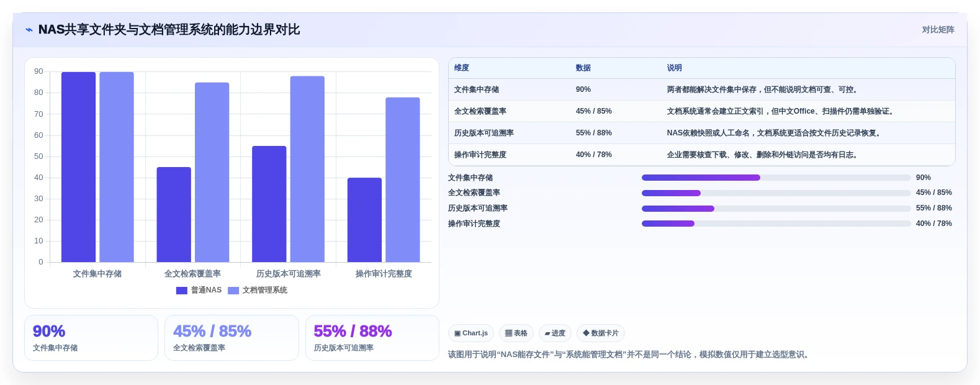Click the 数据 column header
The image size is (980, 385).
click(583, 68)
